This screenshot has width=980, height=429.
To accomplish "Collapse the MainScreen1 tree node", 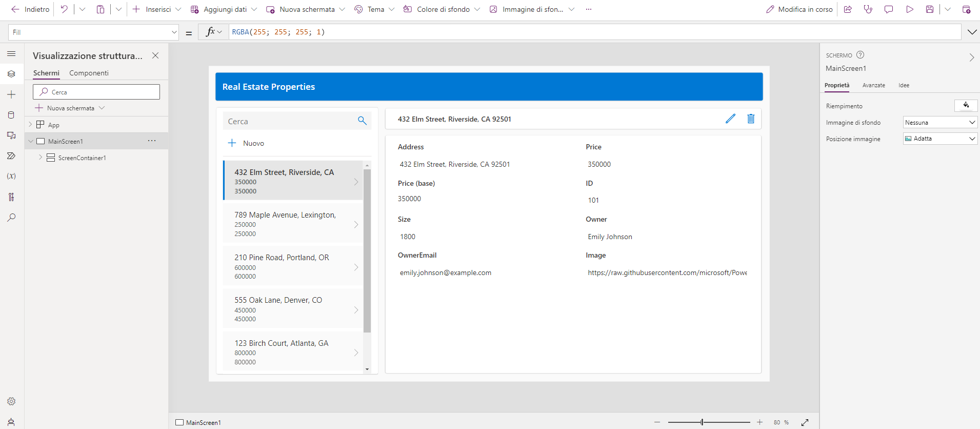I will (x=30, y=141).
